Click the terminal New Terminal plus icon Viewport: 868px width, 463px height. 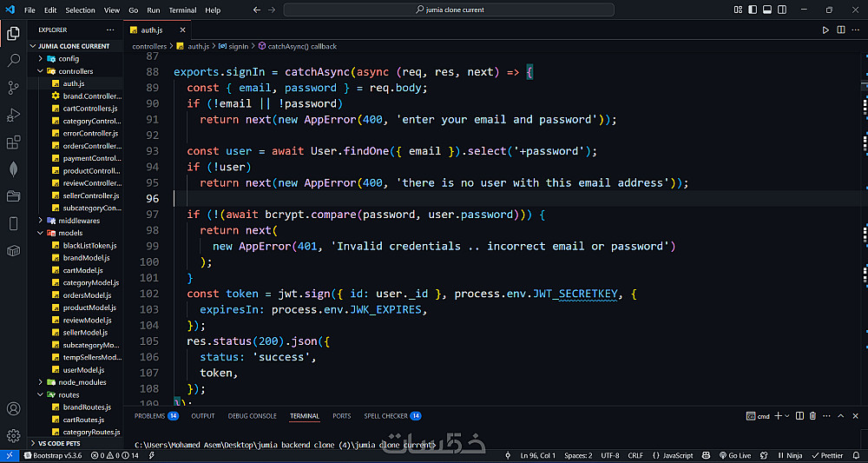(x=777, y=416)
